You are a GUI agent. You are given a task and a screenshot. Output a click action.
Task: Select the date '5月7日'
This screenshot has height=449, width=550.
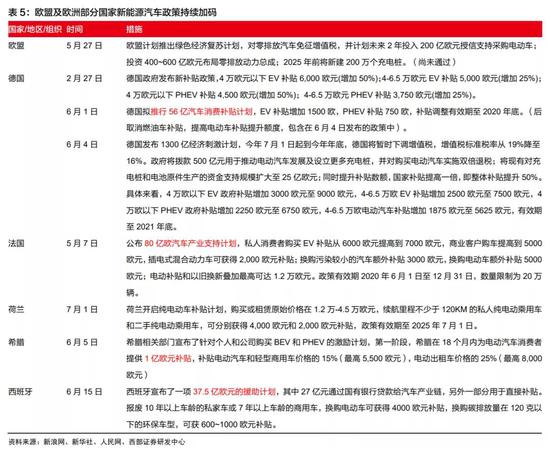click(82, 243)
